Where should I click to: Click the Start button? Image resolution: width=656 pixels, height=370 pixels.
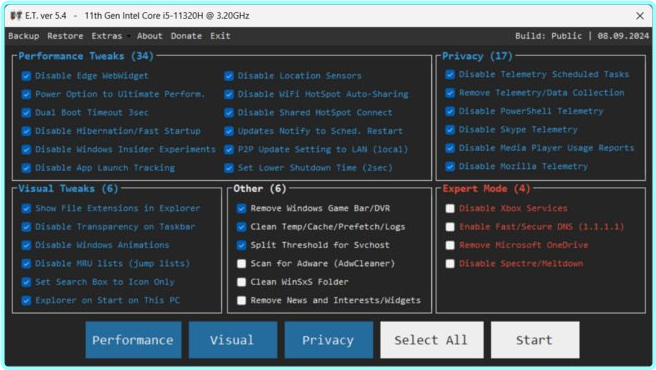point(535,340)
